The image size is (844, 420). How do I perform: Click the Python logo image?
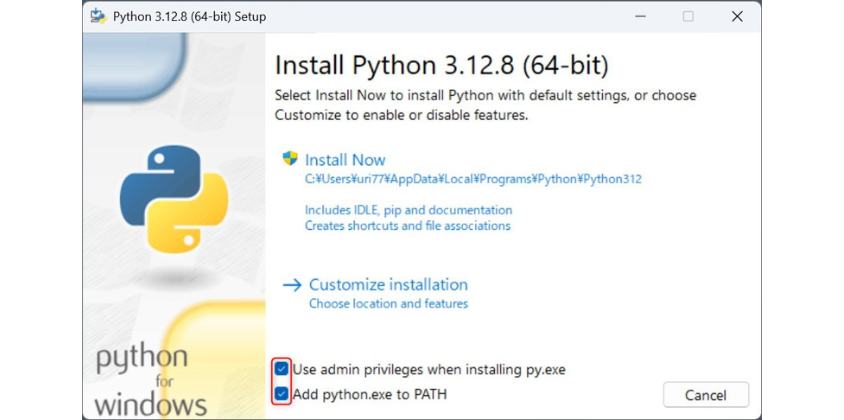pos(173,199)
